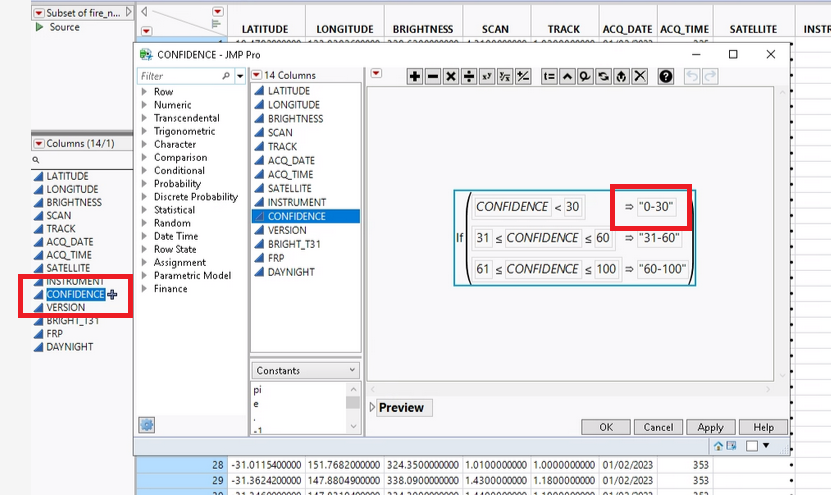Insert the add operator in formula toolbar

click(414, 76)
